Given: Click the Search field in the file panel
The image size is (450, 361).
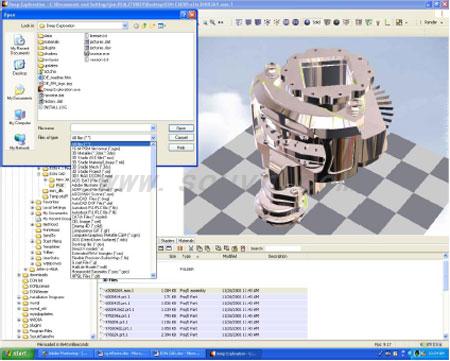Looking at the screenshot, I should (283, 248).
